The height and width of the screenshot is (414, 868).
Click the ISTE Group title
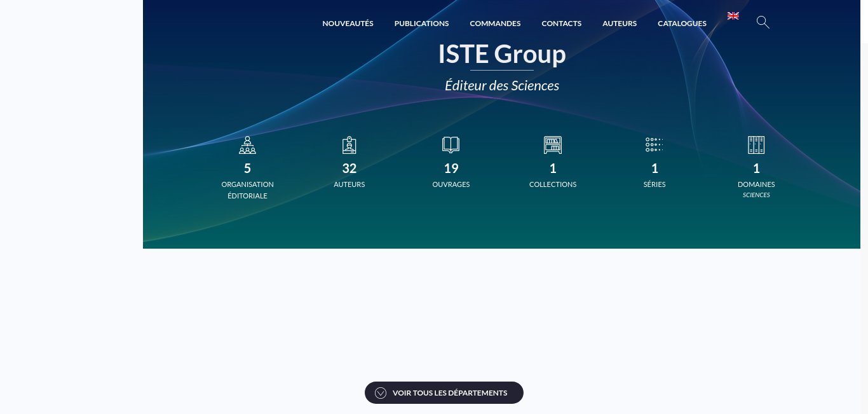pos(502,54)
